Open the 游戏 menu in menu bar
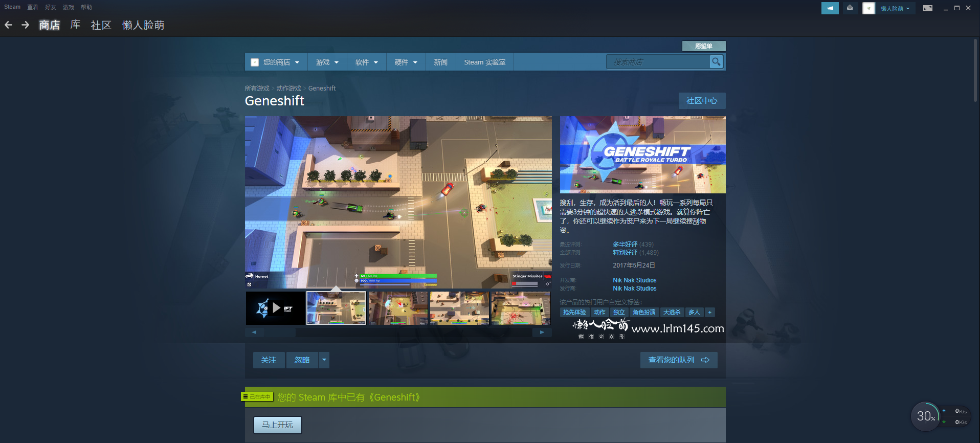Image resolution: width=980 pixels, height=443 pixels. [69, 7]
